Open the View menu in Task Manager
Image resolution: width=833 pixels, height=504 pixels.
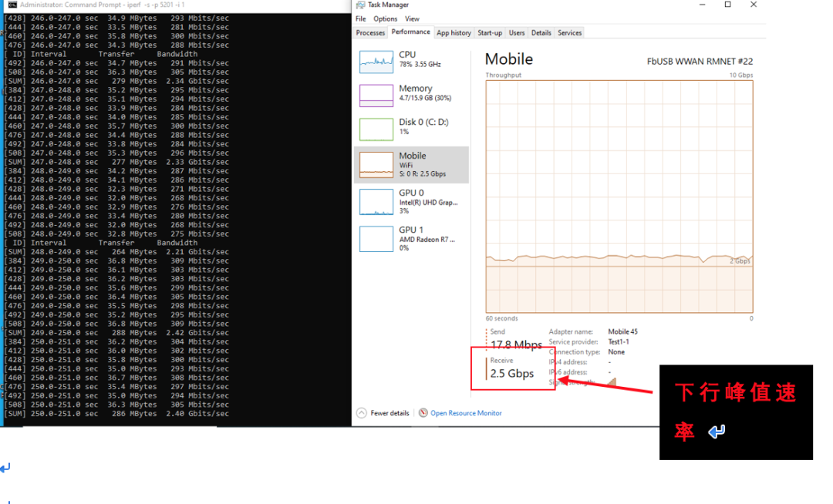412,18
